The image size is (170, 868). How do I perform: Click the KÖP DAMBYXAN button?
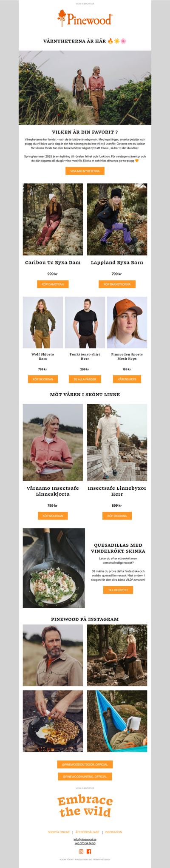53,284
